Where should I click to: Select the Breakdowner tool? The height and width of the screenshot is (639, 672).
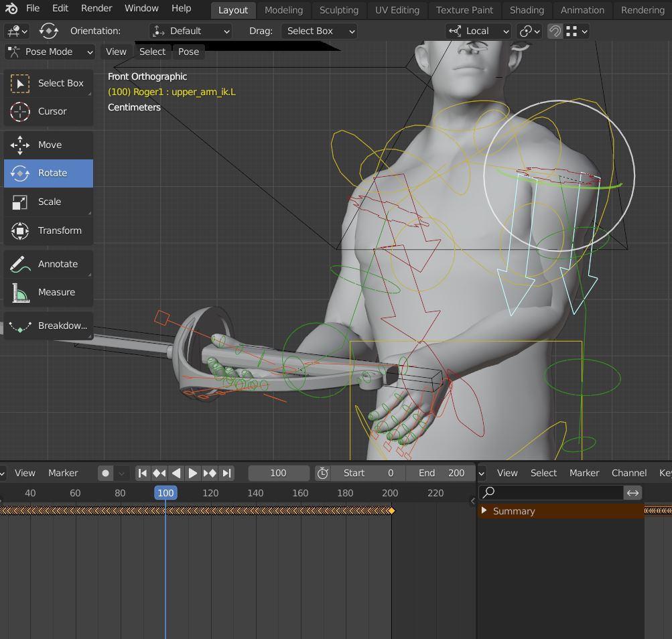48,326
